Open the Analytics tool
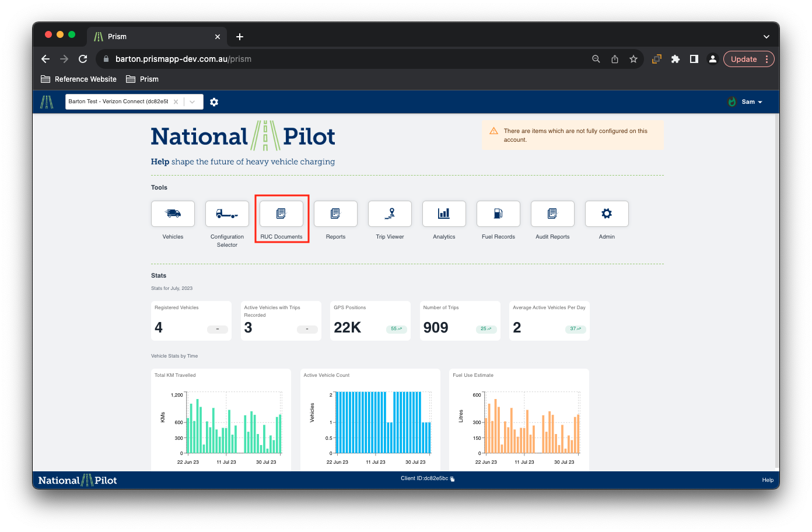Image resolution: width=812 pixels, height=532 pixels. point(444,214)
